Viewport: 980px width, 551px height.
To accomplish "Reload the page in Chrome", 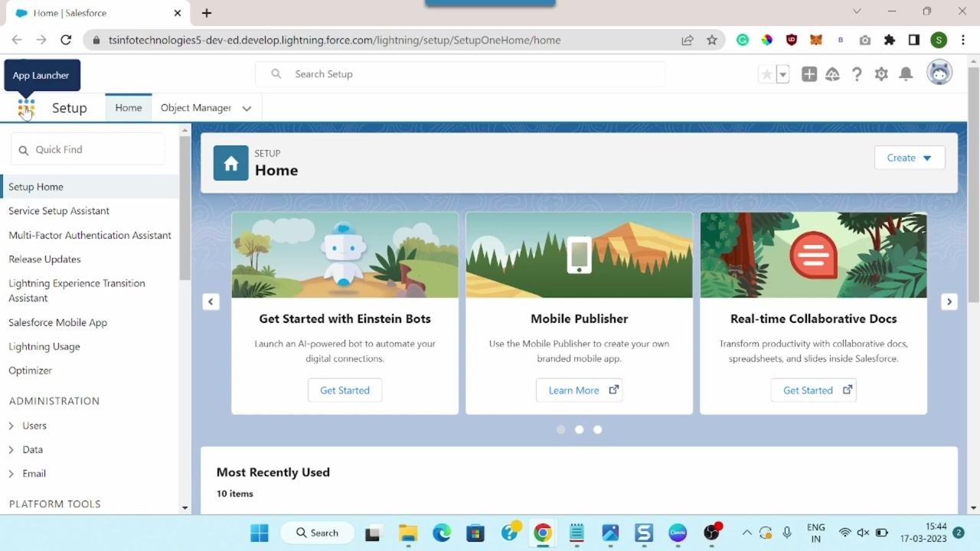I will [x=66, y=40].
